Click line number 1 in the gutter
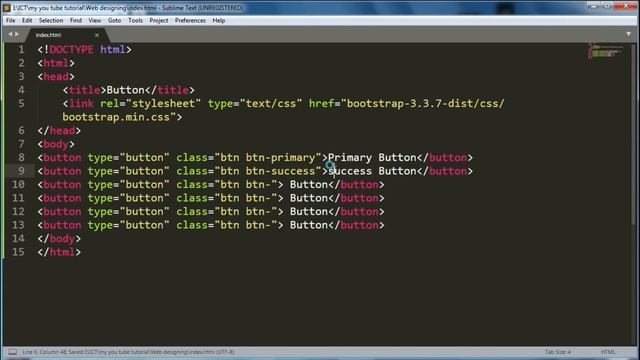640x360 pixels. [x=21, y=50]
